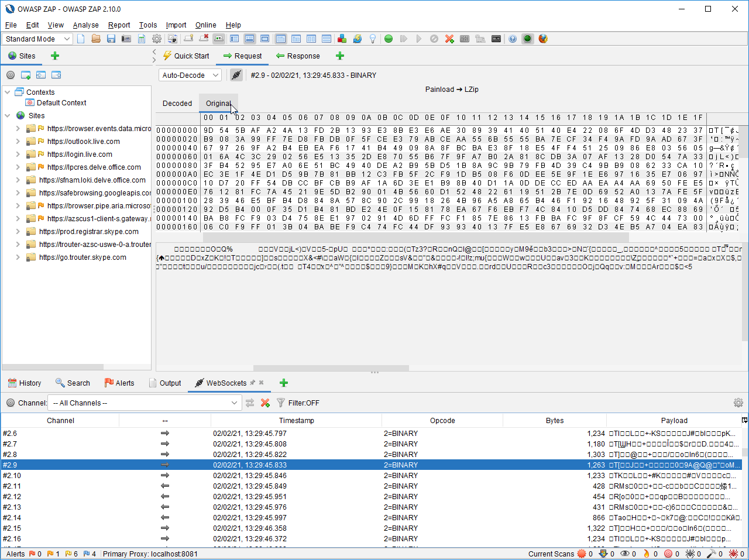
Task: Open the Search tab
Action: coord(73,383)
